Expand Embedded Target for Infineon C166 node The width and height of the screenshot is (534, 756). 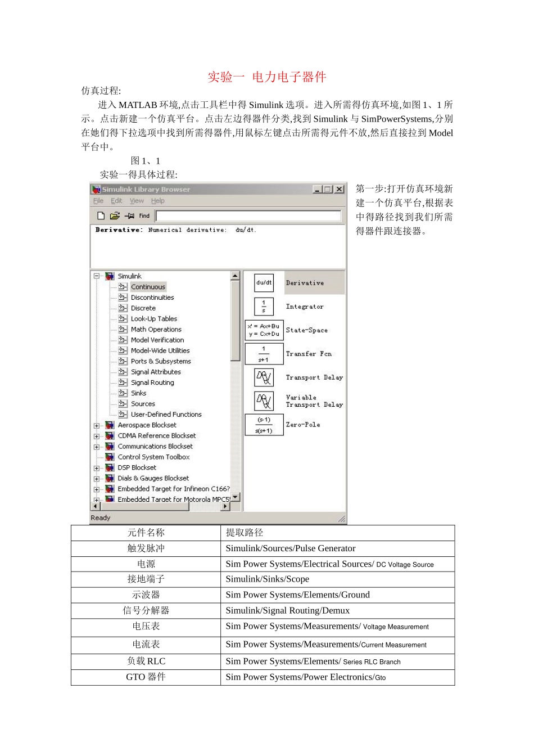(97, 489)
